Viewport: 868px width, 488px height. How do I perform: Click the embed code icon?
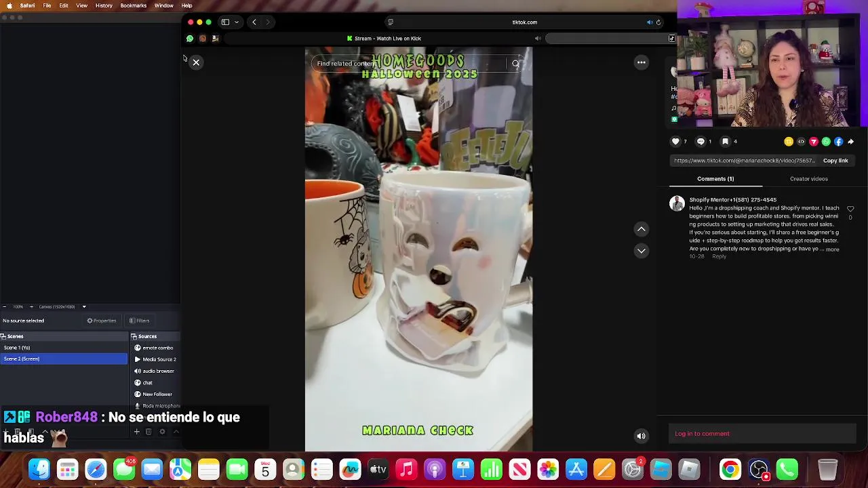coord(801,142)
